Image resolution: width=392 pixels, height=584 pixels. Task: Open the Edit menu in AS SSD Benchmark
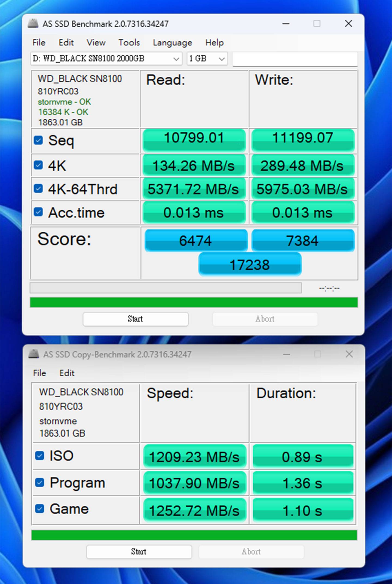point(66,42)
